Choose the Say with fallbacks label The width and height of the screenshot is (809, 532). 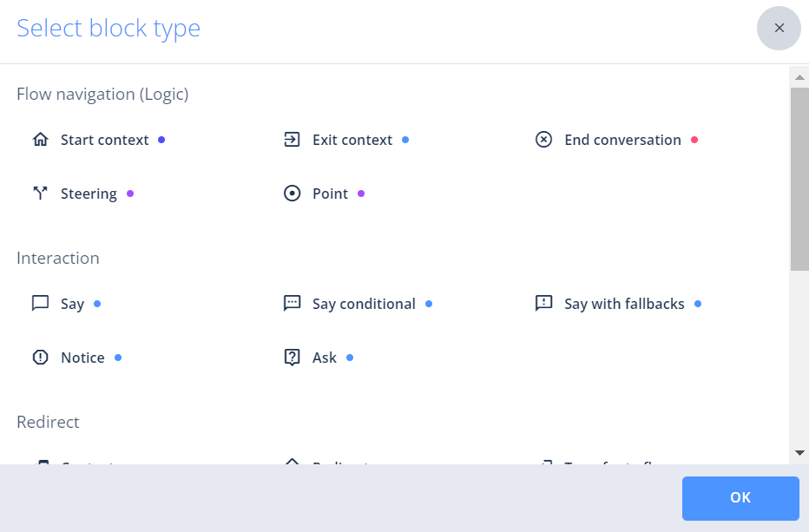(624, 304)
